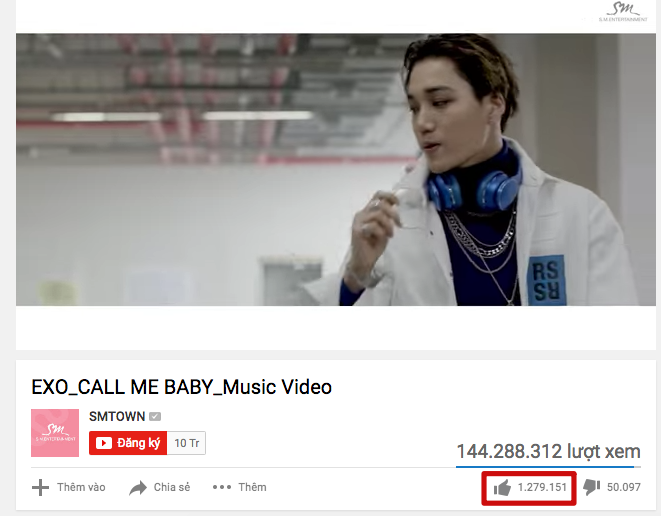This screenshot has width=661, height=516.
Task: Click the 1.279.151 like count
Action: [x=542, y=487]
